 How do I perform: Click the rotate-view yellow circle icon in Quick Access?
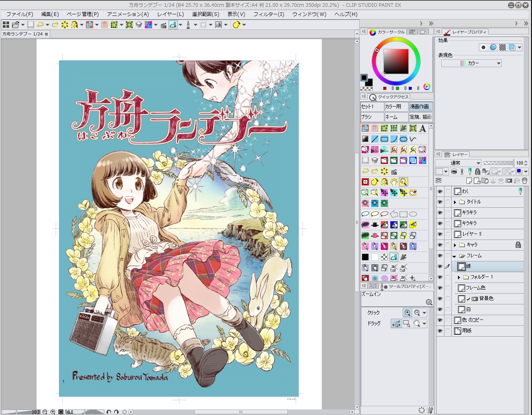pos(375,182)
